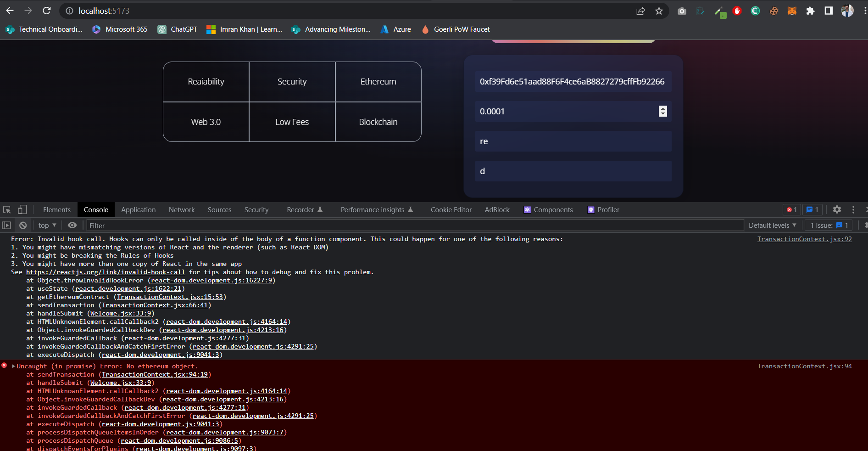The image size is (868, 451).
Task: Bookmark this page with the star icon
Action: (659, 11)
